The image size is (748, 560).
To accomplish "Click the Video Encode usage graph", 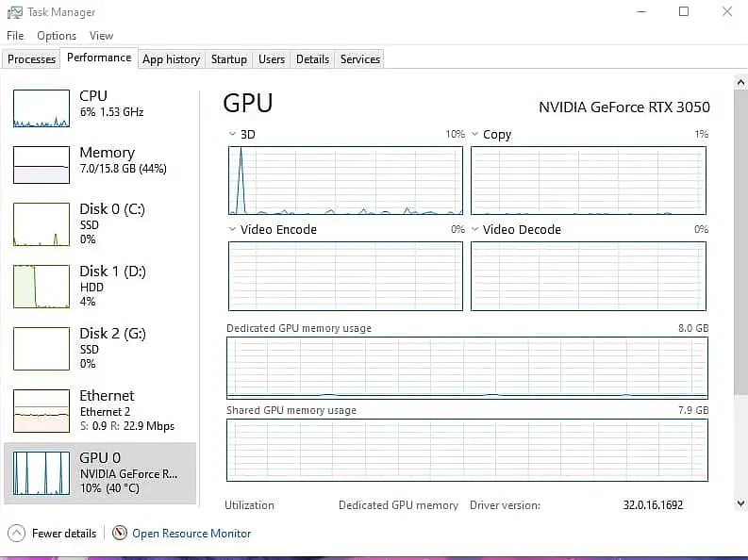I will tap(345, 276).
